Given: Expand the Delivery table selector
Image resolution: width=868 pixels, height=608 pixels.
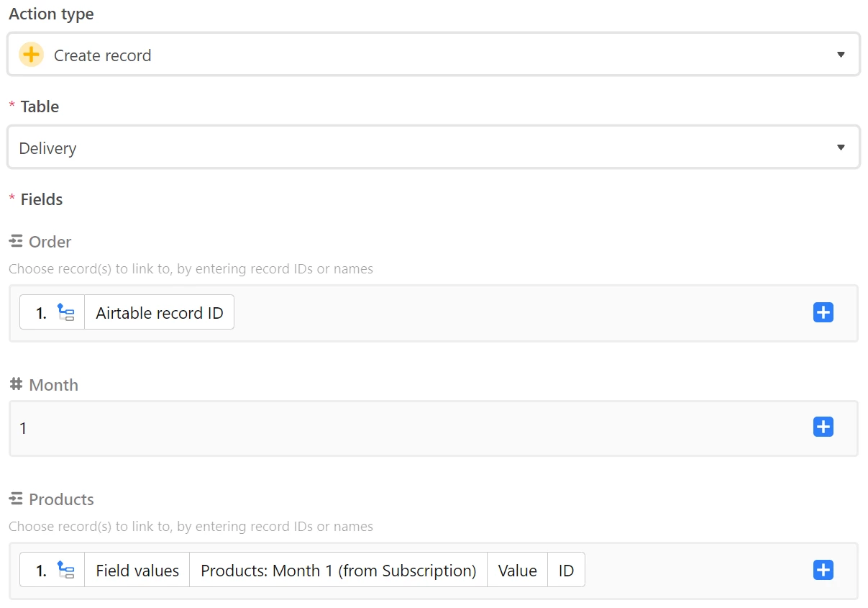Looking at the screenshot, I should coord(434,148).
